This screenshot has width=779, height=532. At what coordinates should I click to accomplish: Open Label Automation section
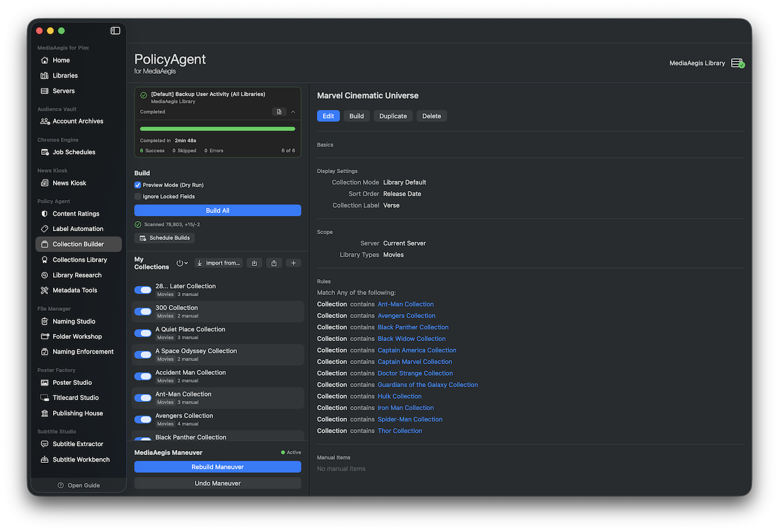[x=79, y=229]
